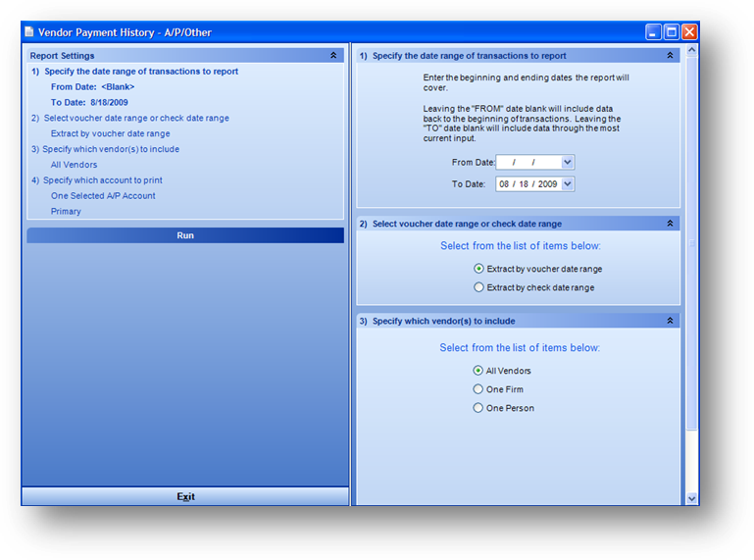
Task: Collapse the Report Settings panel
Action: (x=333, y=55)
